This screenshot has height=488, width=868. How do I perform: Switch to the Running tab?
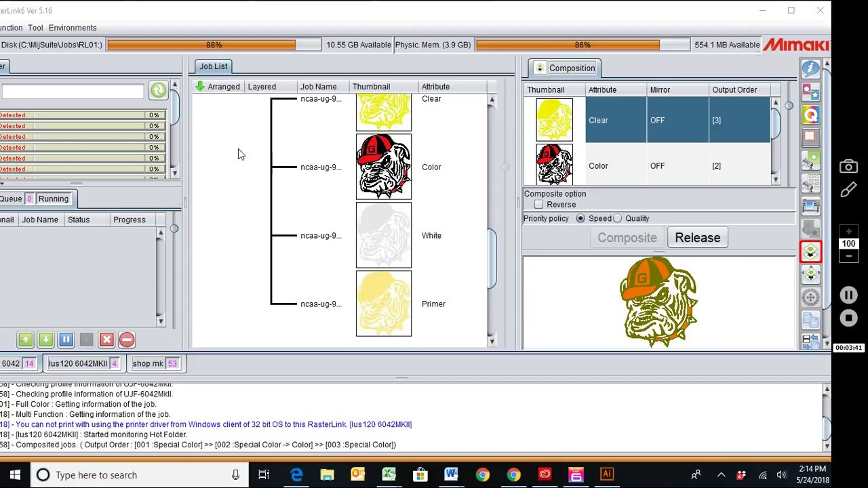point(54,199)
